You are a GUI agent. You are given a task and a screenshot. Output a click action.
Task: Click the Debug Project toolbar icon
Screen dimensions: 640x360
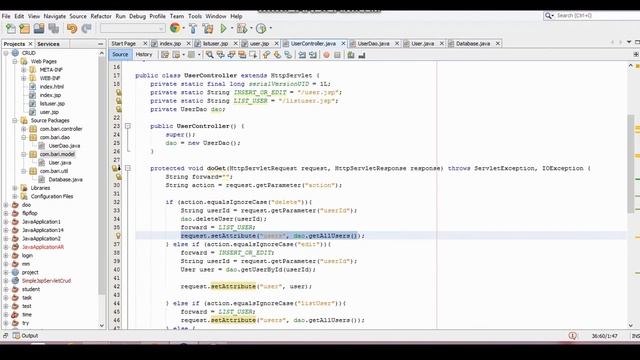[x=242, y=28]
